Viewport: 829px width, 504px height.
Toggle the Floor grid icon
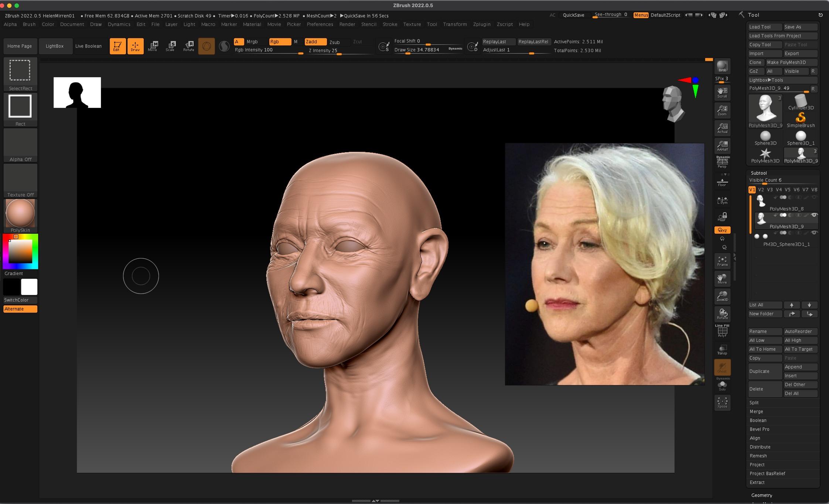tap(722, 182)
